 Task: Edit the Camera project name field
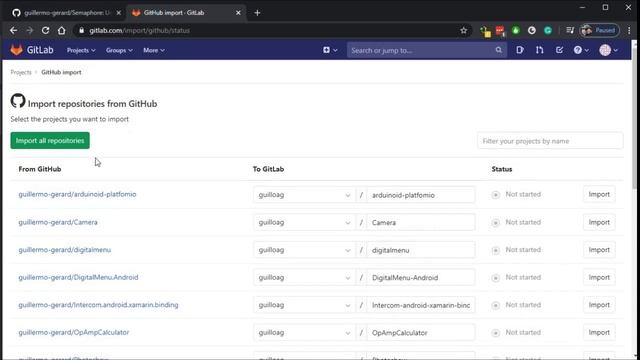[421, 222]
